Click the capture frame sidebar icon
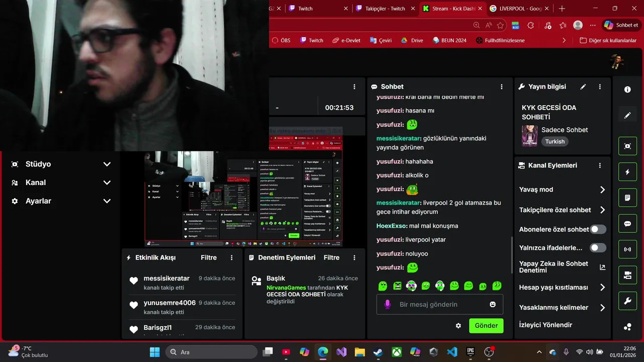The height and width of the screenshot is (362, 644). pos(627,146)
